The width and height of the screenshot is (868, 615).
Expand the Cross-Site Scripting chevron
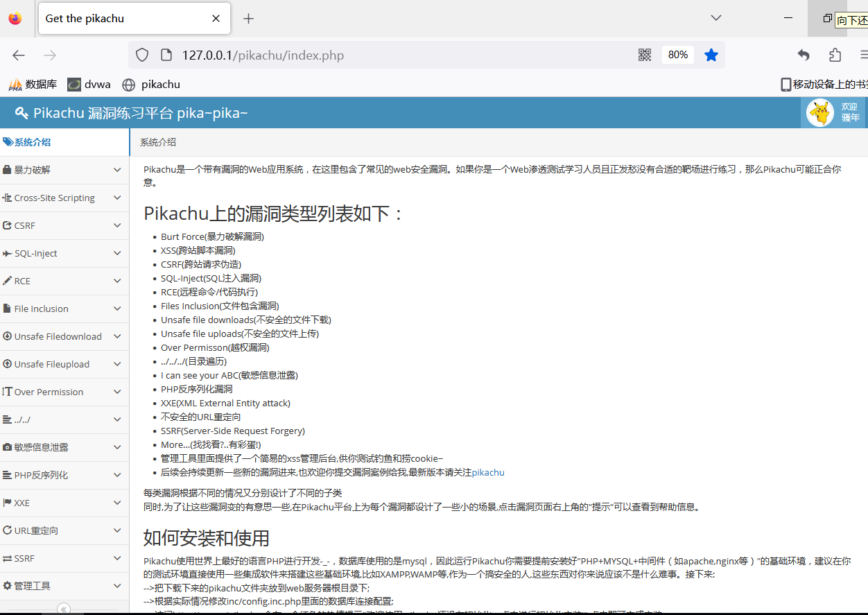tap(117, 198)
